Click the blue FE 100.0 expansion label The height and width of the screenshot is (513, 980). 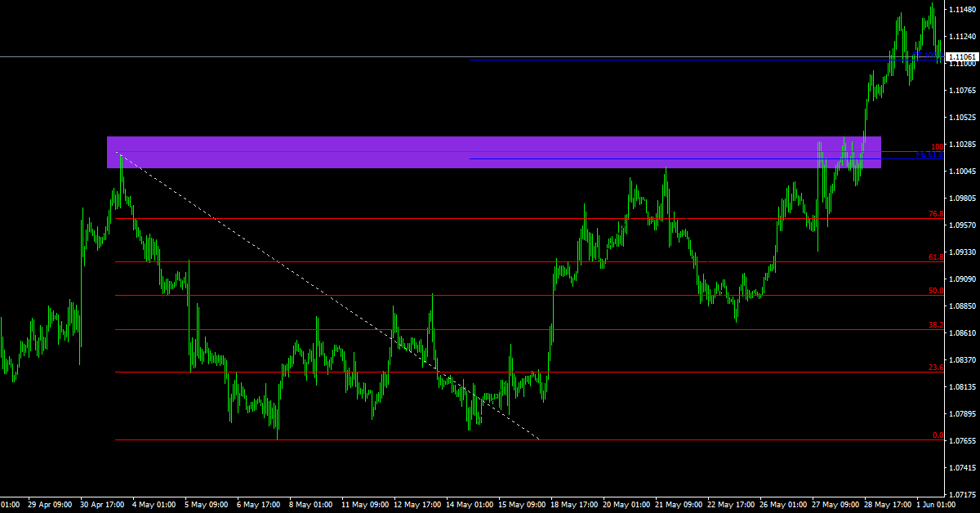927,56
